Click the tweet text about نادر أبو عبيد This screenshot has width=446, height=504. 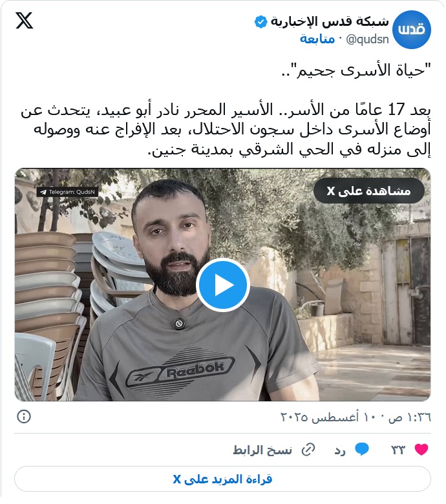click(x=226, y=130)
